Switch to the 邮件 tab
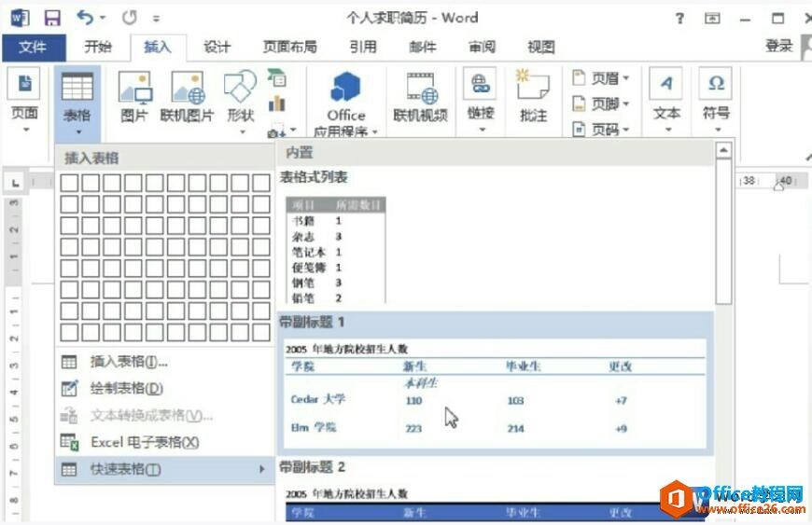The height and width of the screenshot is (525, 812). tap(423, 47)
